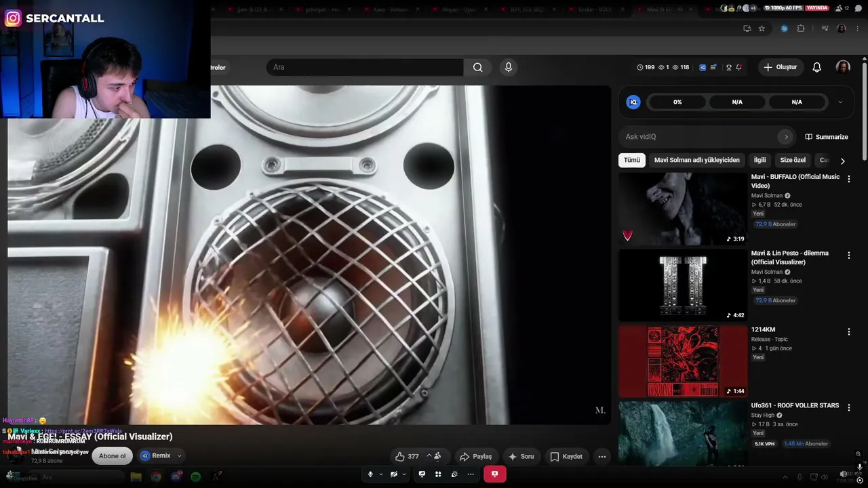
Task: Click the vidIQ icon in the YouTube header
Action: pyautogui.click(x=703, y=67)
